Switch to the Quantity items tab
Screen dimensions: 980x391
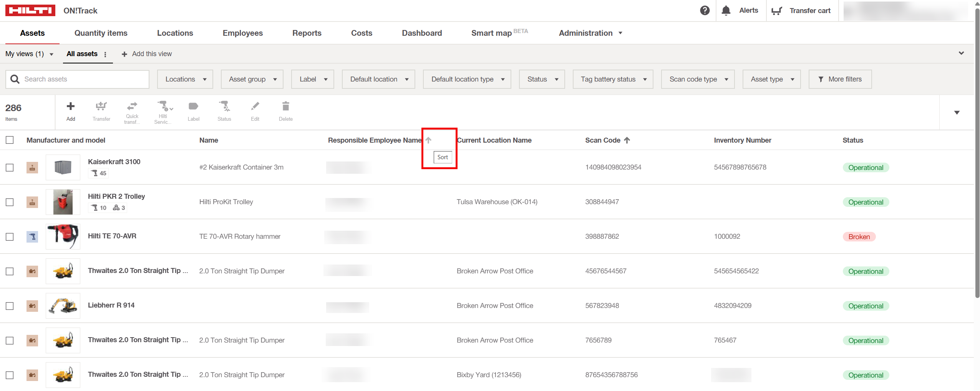pyautogui.click(x=101, y=33)
